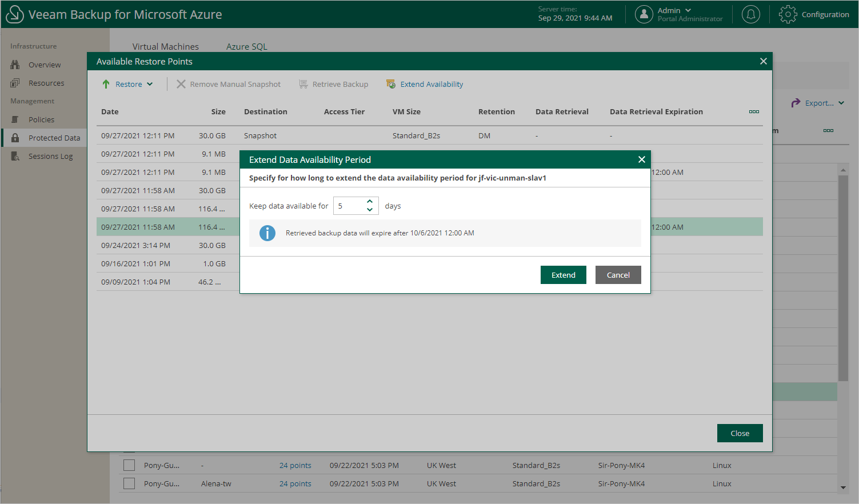Expand the Restore dropdown arrow
This screenshot has width=859, height=504.
pyautogui.click(x=150, y=84)
